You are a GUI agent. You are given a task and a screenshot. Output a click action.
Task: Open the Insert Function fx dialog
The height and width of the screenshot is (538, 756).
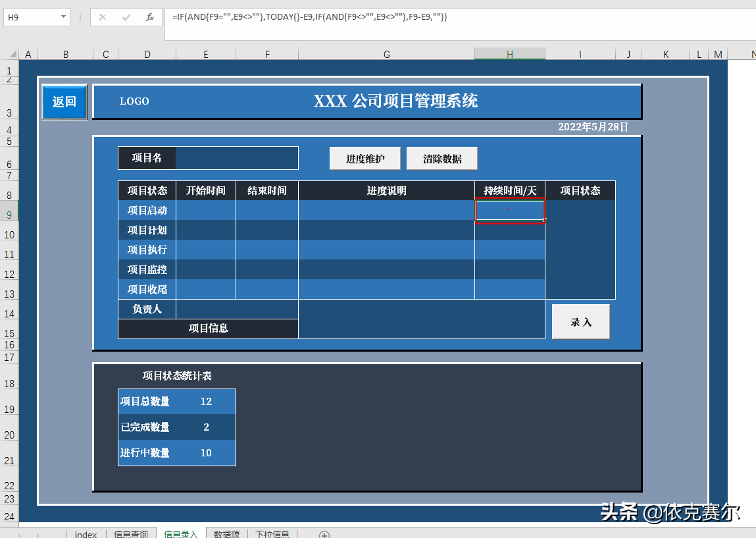[x=150, y=17]
